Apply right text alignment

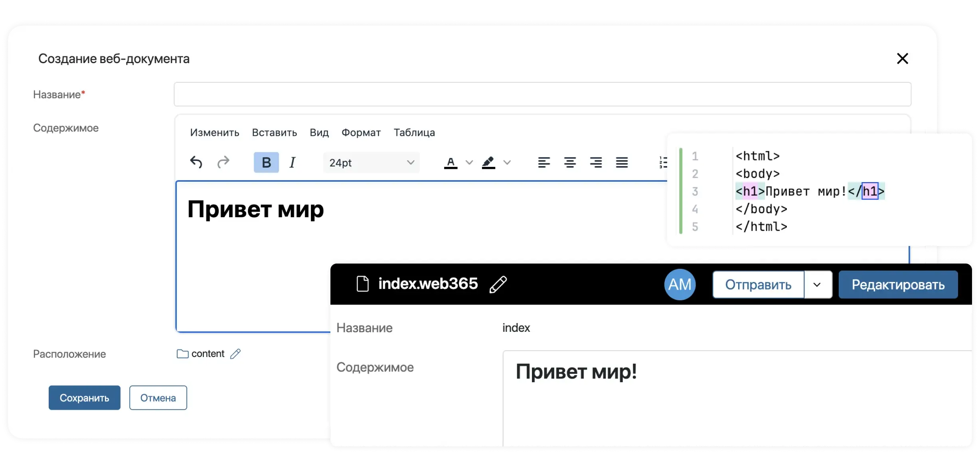tap(596, 162)
